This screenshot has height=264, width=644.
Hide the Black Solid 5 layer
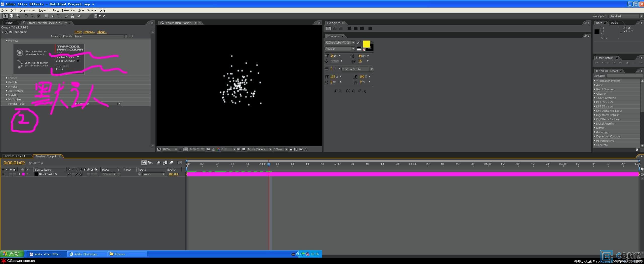coord(3,174)
